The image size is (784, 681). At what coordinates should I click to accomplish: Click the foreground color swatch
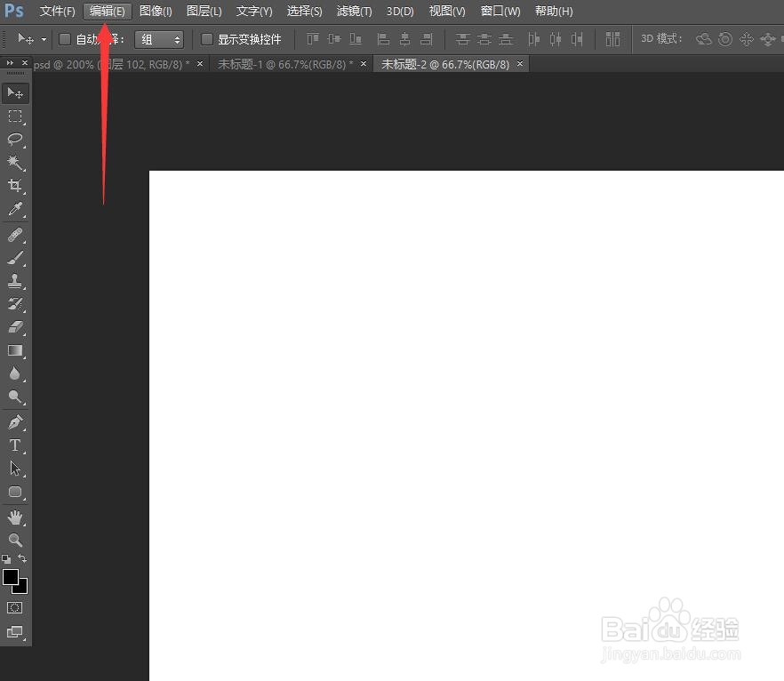coord(11,576)
